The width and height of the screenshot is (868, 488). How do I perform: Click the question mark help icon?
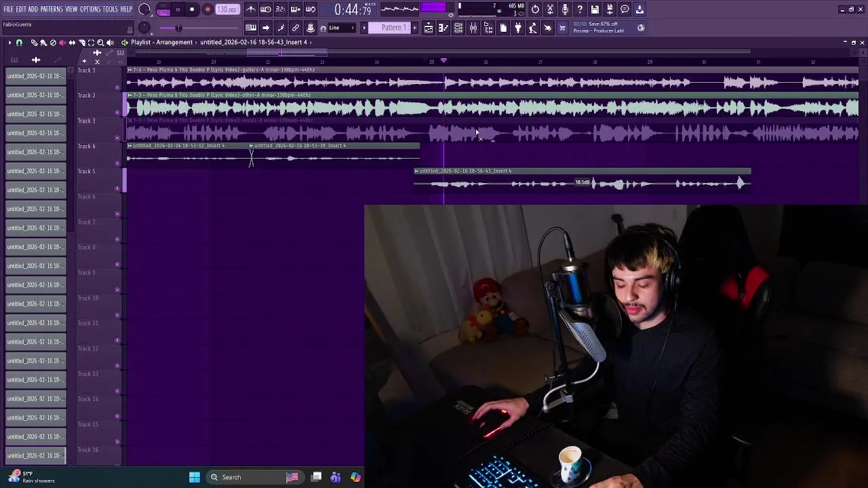580,9
